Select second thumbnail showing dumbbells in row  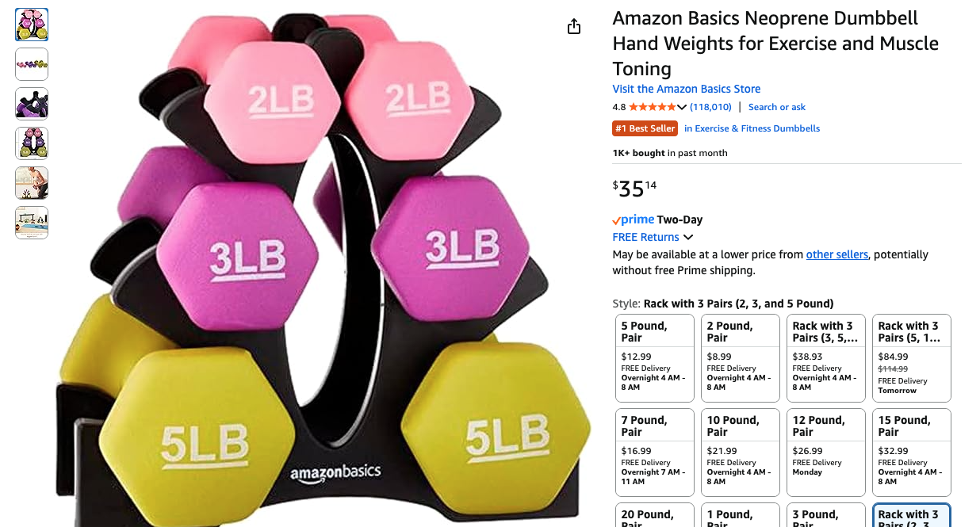32,64
